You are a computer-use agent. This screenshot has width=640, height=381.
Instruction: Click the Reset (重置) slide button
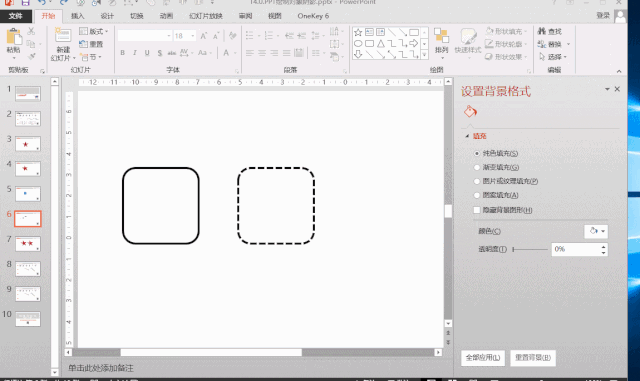pos(91,44)
